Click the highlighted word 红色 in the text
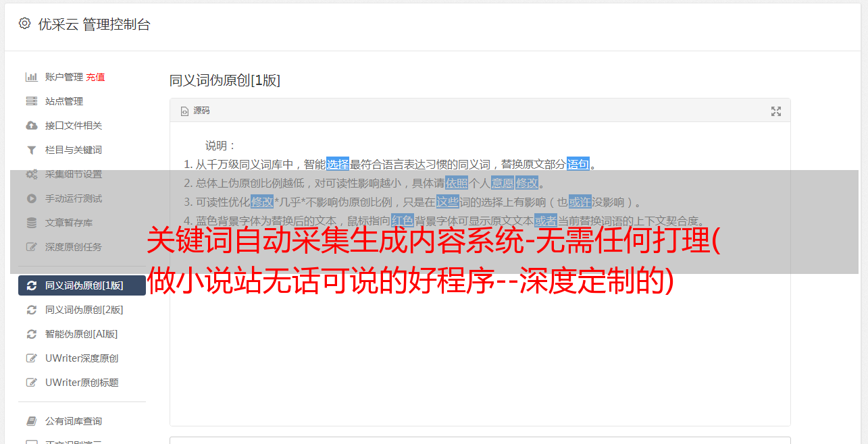This screenshot has height=444, width=868. [x=403, y=221]
